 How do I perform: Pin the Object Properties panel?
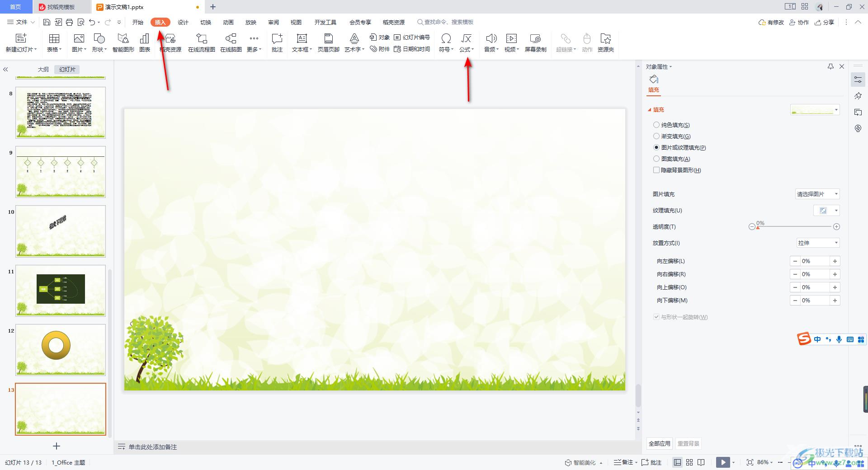[x=830, y=66]
